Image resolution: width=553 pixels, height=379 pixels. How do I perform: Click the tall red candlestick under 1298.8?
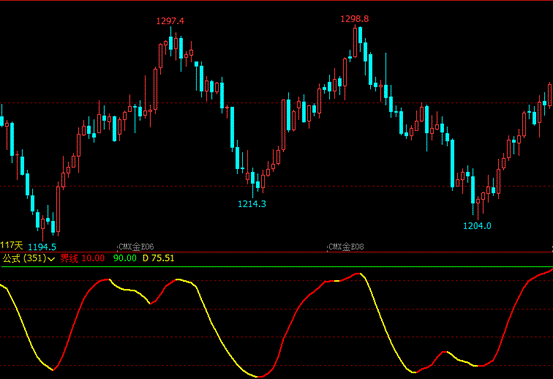355,42
